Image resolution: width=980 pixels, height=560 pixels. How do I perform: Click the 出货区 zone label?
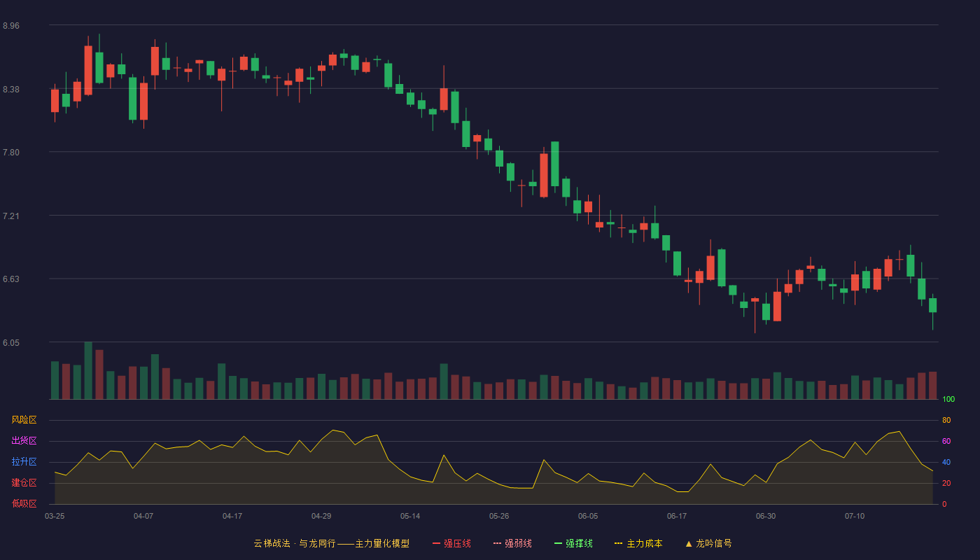(24, 441)
